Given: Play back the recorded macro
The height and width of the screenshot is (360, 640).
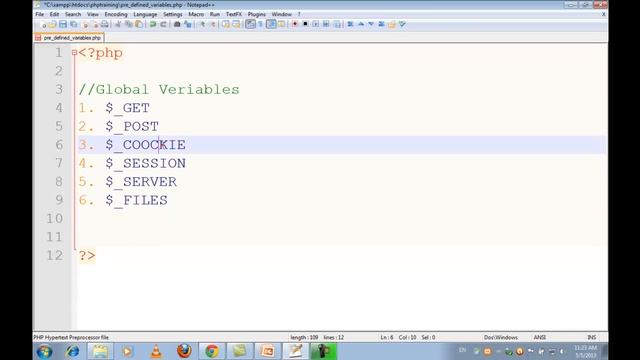Looking at the screenshot, I should coord(316,24).
